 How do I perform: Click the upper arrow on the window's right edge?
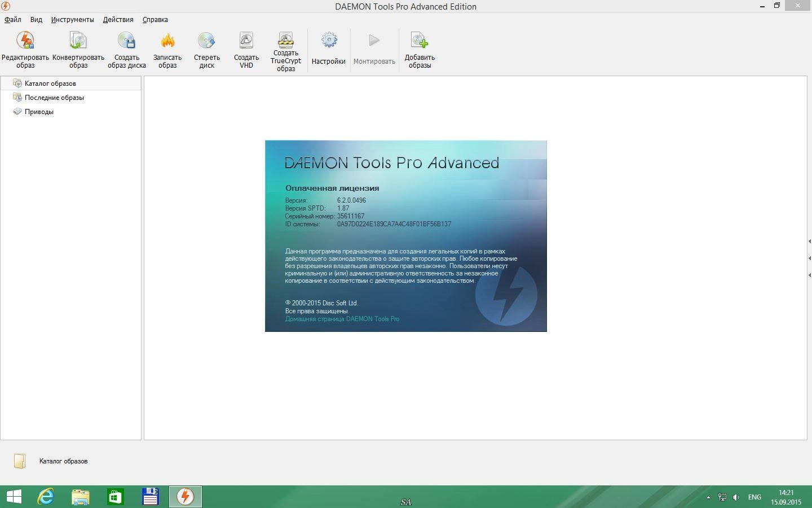pyautogui.click(x=810, y=241)
